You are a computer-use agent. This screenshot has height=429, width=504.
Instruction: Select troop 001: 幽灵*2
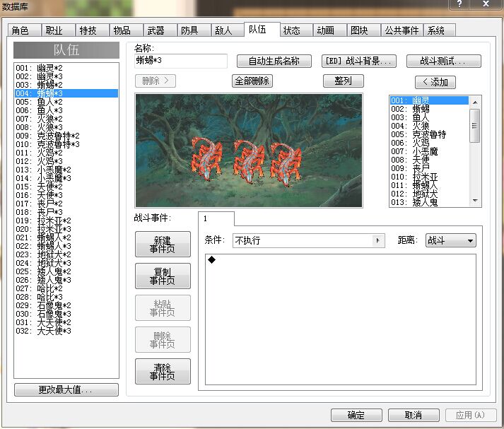point(66,68)
